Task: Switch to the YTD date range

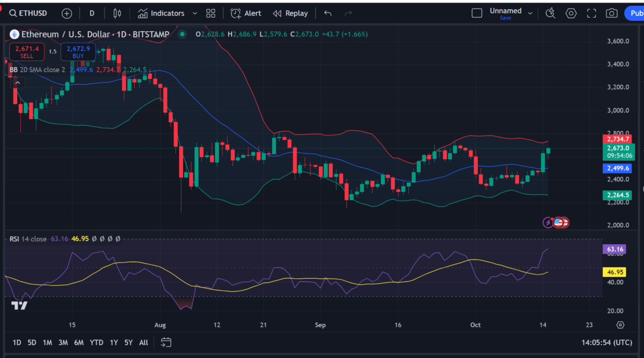Action: 97,342
